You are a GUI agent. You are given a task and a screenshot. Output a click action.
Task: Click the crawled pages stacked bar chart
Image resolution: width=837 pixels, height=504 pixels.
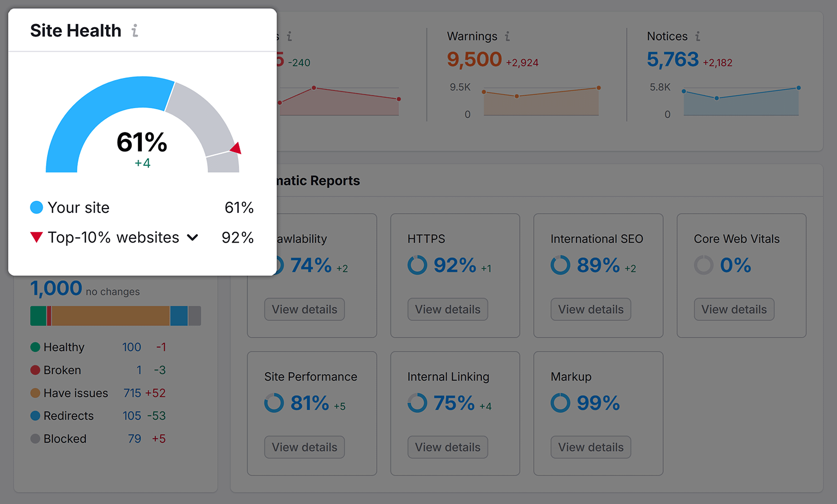coord(115,315)
